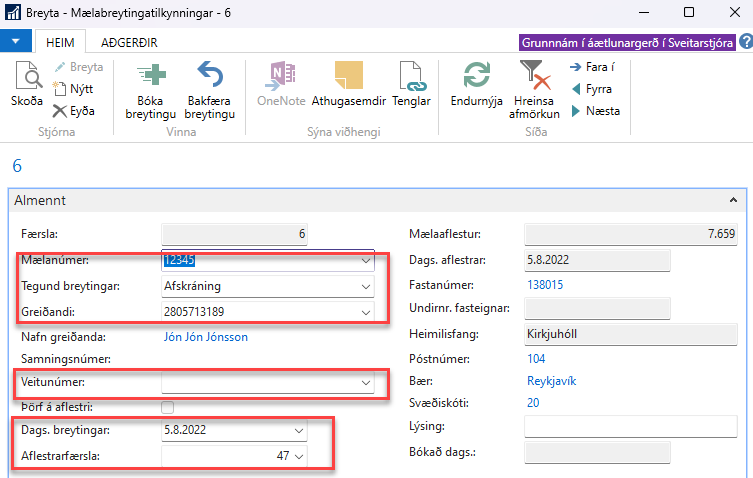Open the blue application menu dropdown
This screenshot has height=478, width=753.
[18, 42]
